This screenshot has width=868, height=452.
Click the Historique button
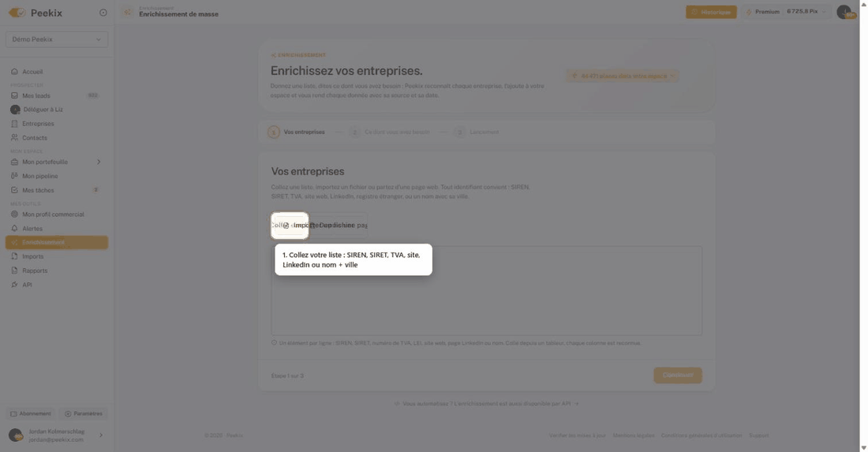[711, 12]
